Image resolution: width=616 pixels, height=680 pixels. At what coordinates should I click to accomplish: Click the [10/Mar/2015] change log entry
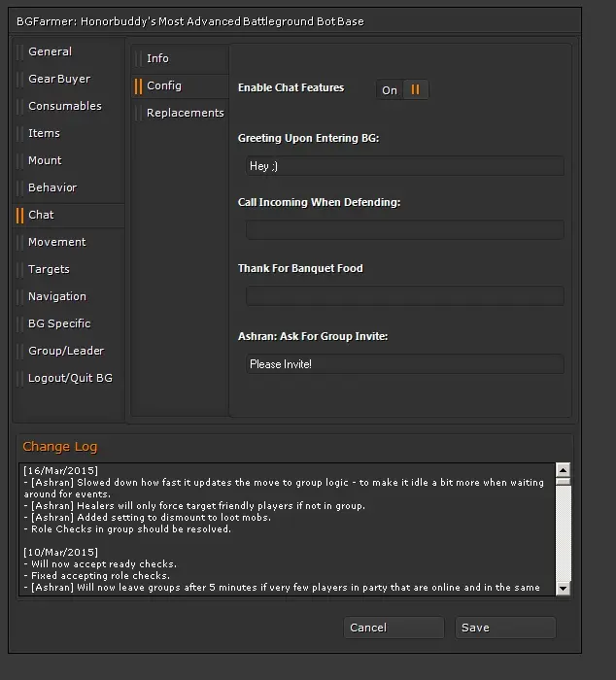click(61, 552)
